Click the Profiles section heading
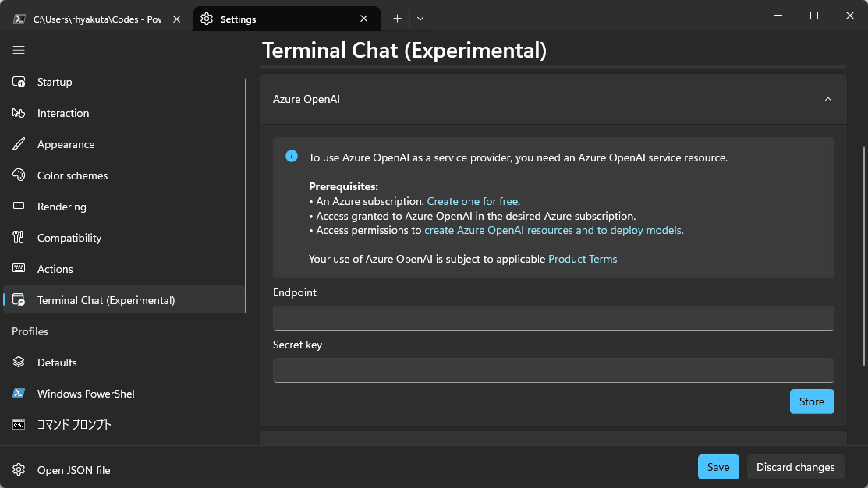 coord(30,331)
